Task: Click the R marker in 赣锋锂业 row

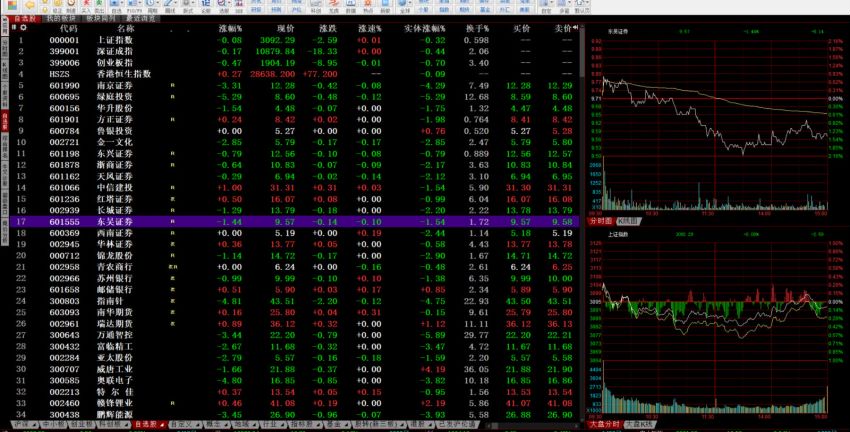Action: tap(172, 403)
